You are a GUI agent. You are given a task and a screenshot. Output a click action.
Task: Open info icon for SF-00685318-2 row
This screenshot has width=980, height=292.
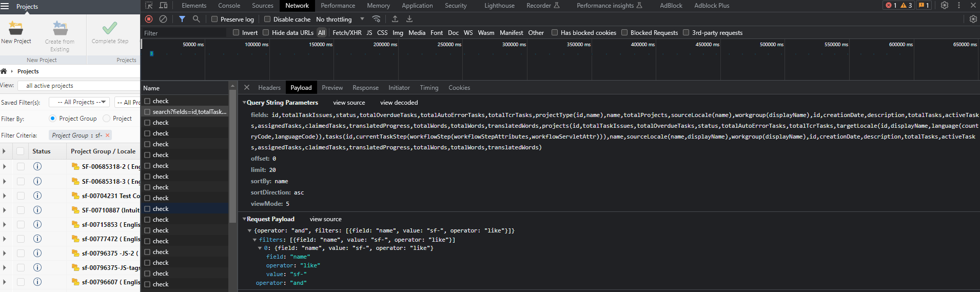37,166
